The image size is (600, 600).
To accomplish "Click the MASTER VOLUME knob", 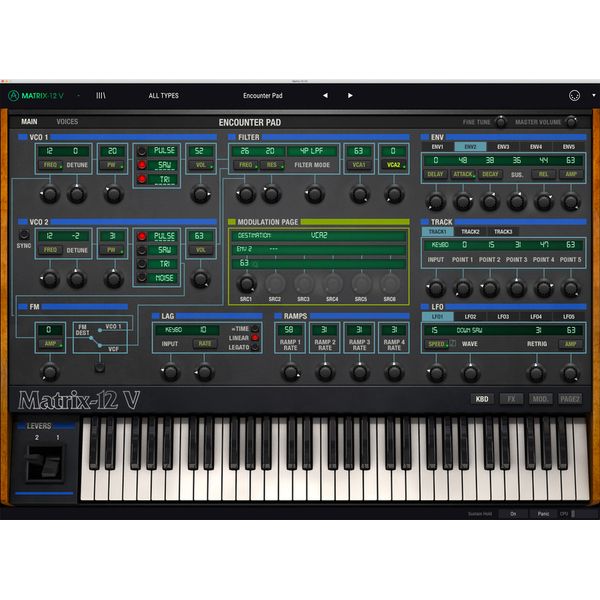I will click(x=571, y=122).
